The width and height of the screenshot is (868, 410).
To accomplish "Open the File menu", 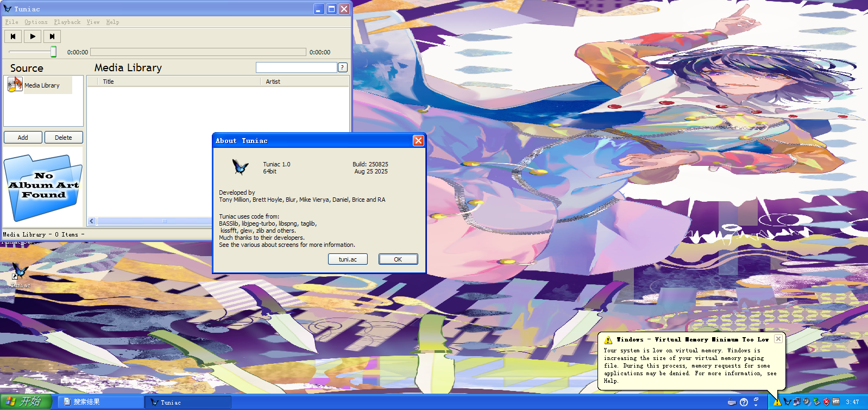I will coord(11,22).
